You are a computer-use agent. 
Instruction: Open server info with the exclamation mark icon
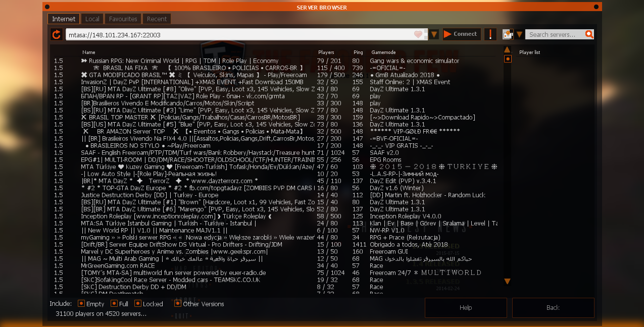click(x=490, y=34)
